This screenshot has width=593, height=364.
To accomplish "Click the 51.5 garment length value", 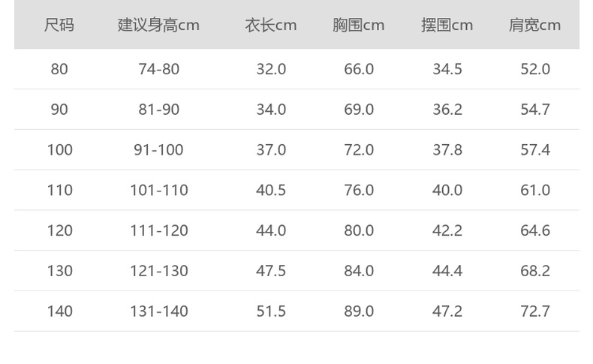I will point(271,311).
